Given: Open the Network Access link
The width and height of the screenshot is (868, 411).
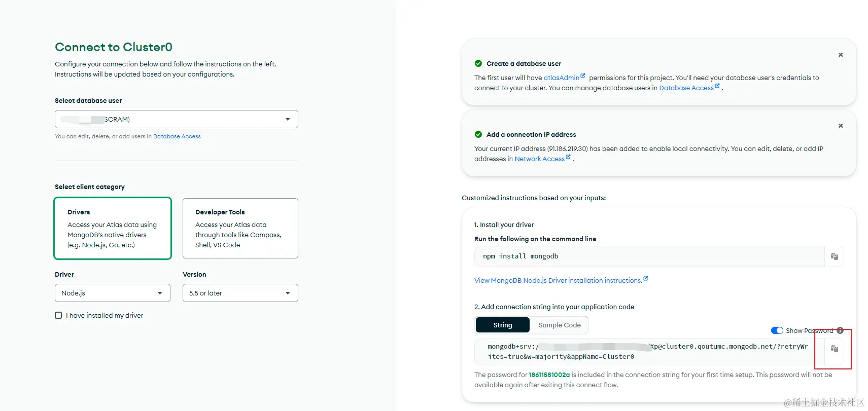Looking at the screenshot, I should click(539, 159).
